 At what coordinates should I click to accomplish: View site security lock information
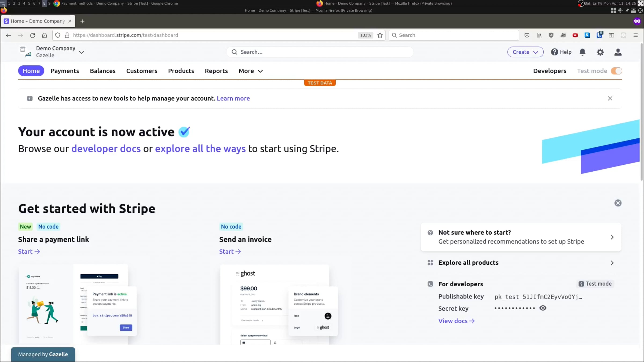pos(67,35)
